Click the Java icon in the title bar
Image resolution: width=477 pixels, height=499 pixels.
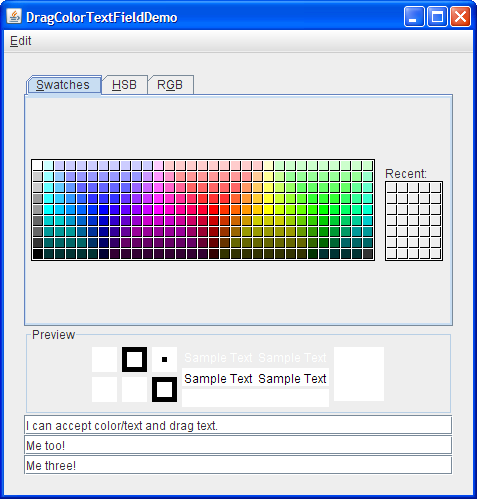(14, 16)
